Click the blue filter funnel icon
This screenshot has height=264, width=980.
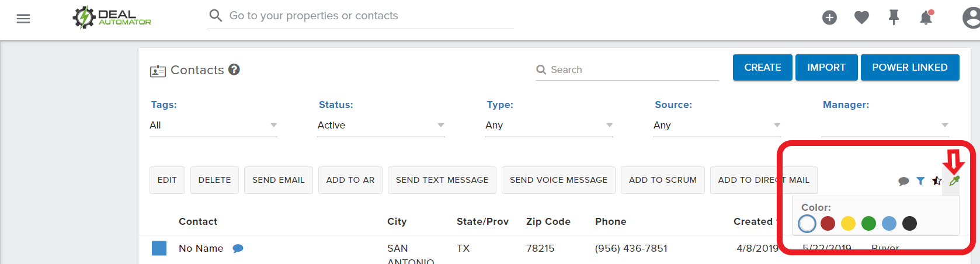(x=920, y=181)
